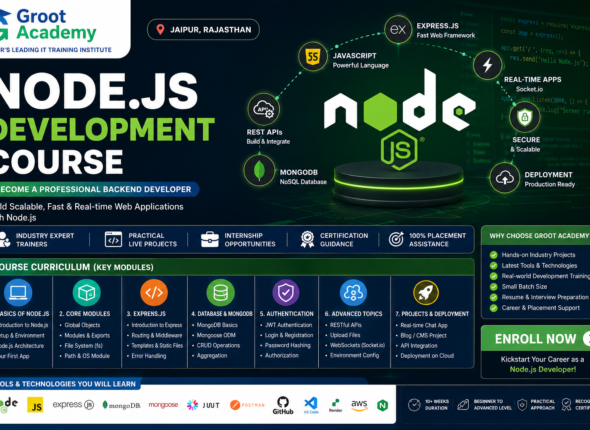Click the MongoDB green leaf circle icon
The height and width of the screenshot is (430, 590).
[259, 170]
